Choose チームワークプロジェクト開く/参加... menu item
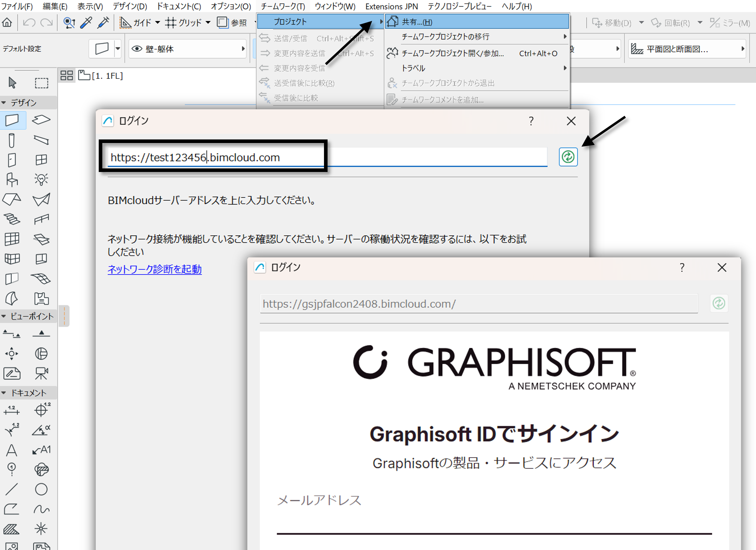756x550 pixels. [477, 53]
